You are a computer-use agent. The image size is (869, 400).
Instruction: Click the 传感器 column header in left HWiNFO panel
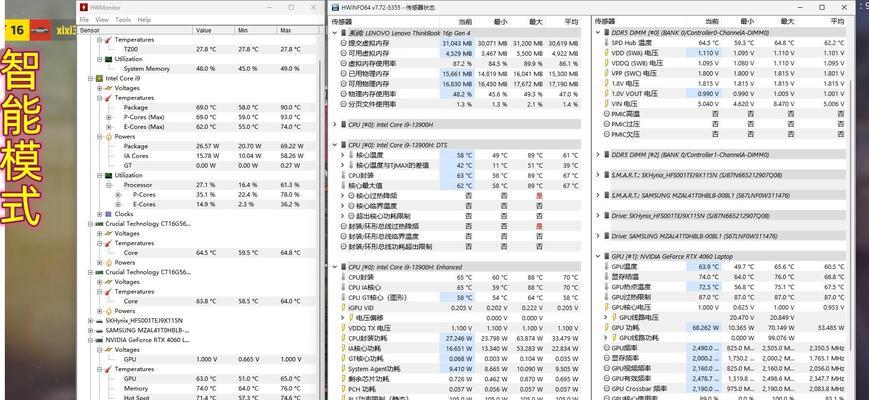(385, 22)
